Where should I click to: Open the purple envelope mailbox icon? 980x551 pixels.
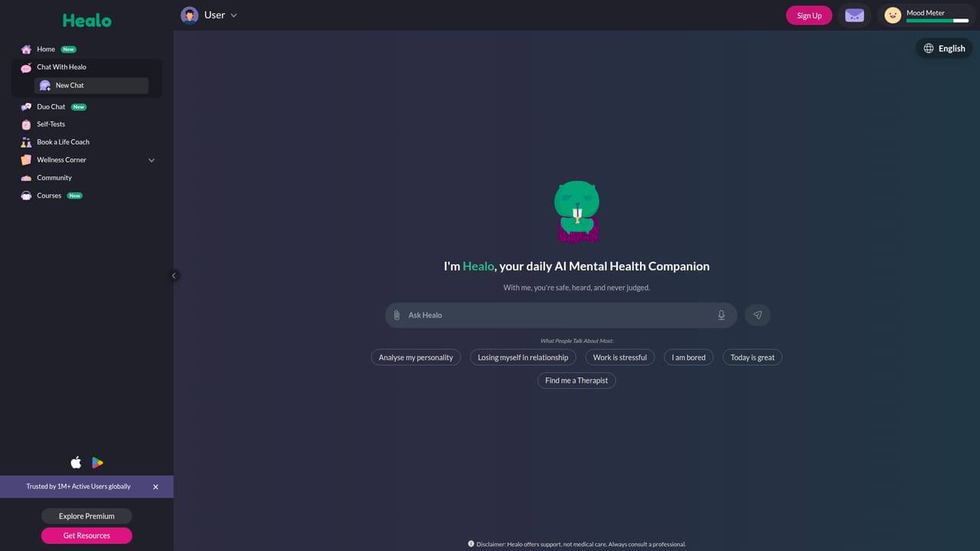[854, 15]
